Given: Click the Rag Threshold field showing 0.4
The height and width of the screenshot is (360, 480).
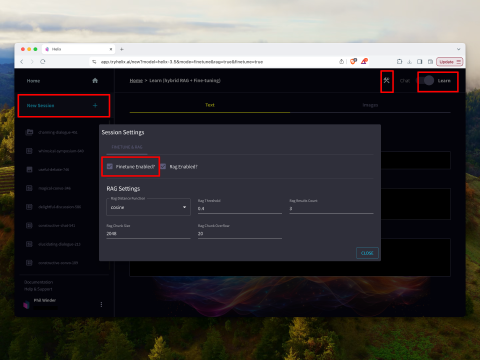Looking at the screenshot, I should (240, 208).
